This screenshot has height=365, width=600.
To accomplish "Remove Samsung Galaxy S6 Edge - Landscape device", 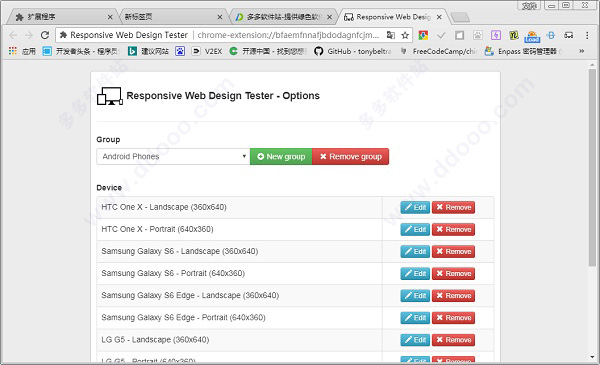I will [x=453, y=296].
